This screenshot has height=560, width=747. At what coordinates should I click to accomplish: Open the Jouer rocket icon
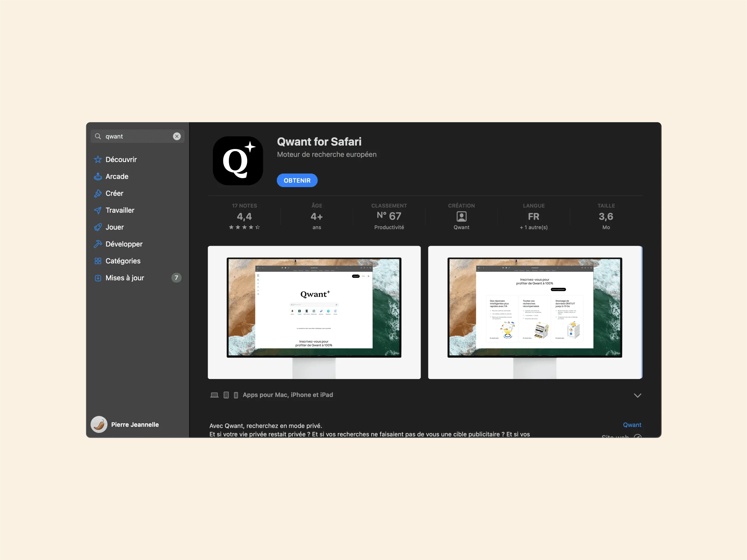coord(98,227)
